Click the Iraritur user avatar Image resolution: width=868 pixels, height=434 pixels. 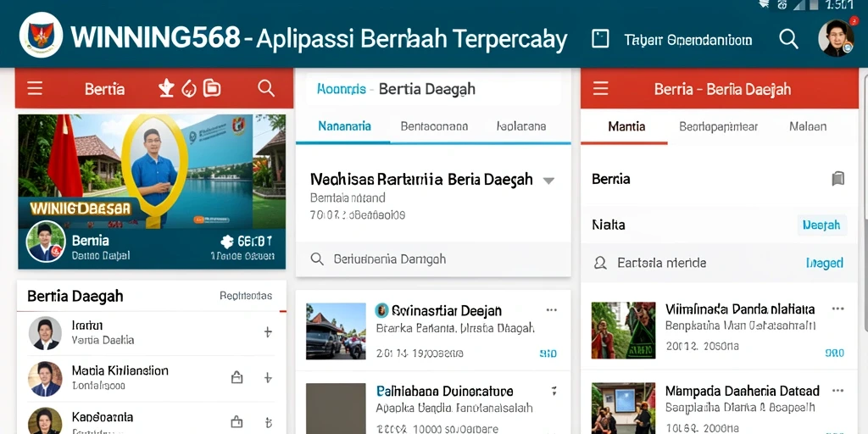(45, 332)
